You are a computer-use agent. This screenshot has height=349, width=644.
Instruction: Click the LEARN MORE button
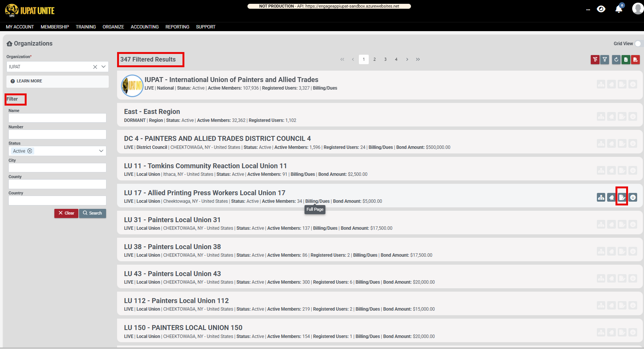(x=57, y=81)
